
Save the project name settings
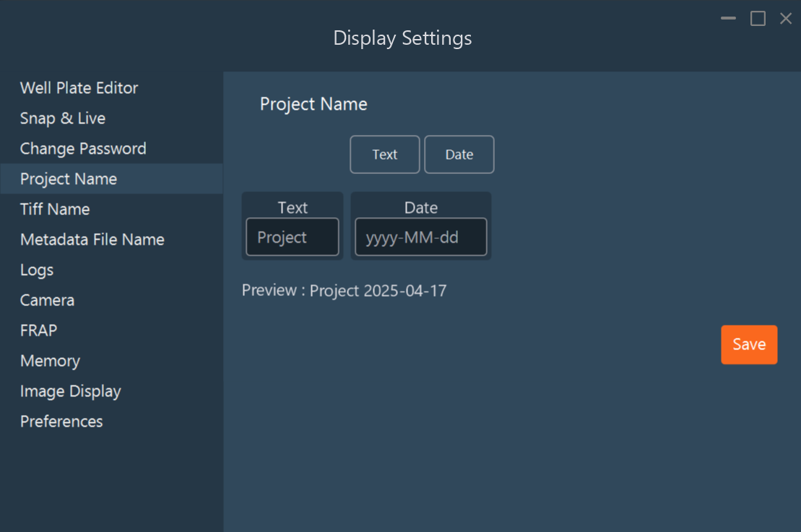[x=749, y=344]
